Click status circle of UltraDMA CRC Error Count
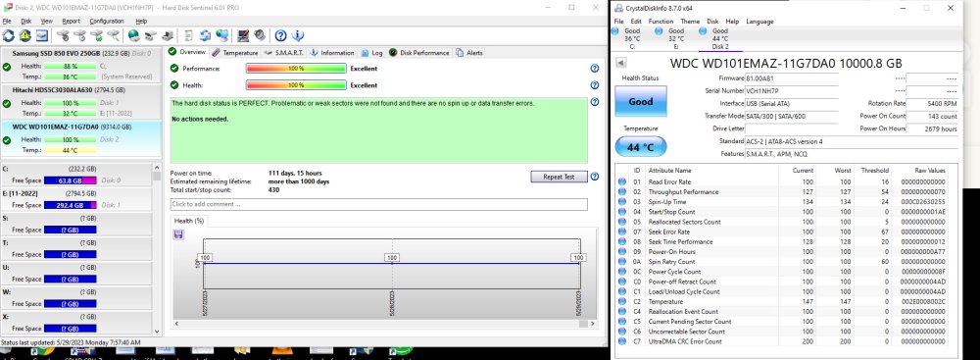This screenshot has height=360, width=980. click(x=622, y=341)
